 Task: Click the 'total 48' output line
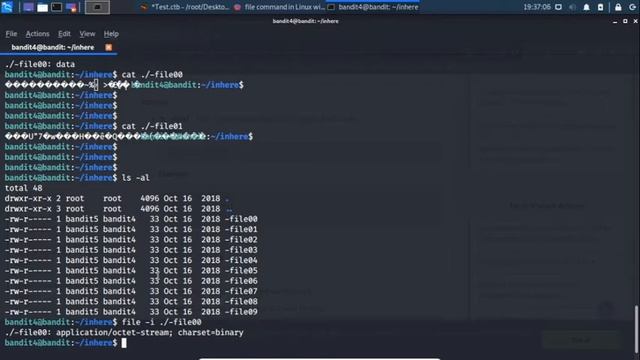click(x=24, y=188)
